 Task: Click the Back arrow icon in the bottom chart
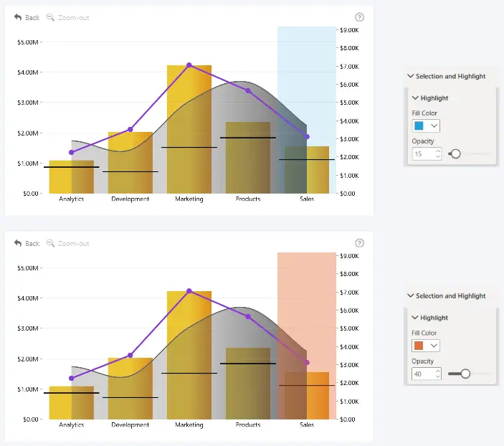point(18,243)
